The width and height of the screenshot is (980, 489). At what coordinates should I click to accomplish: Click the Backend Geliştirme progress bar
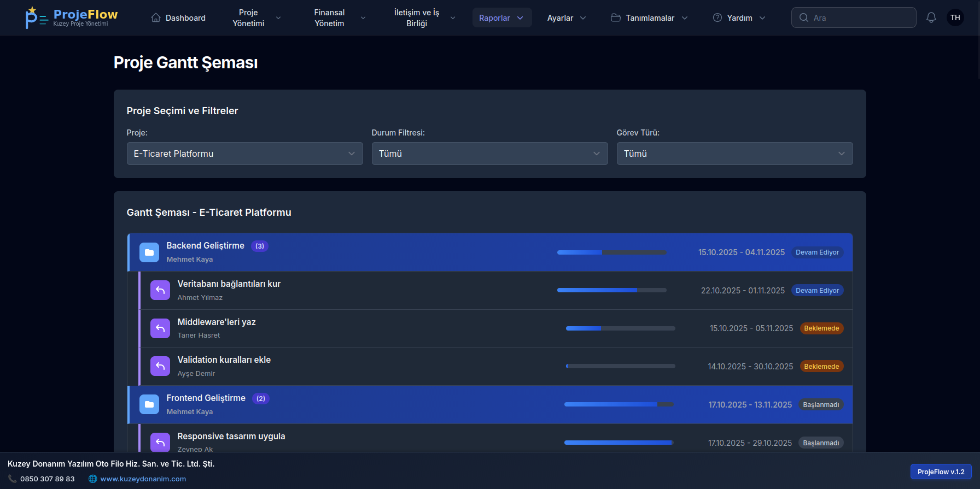[x=611, y=252]
